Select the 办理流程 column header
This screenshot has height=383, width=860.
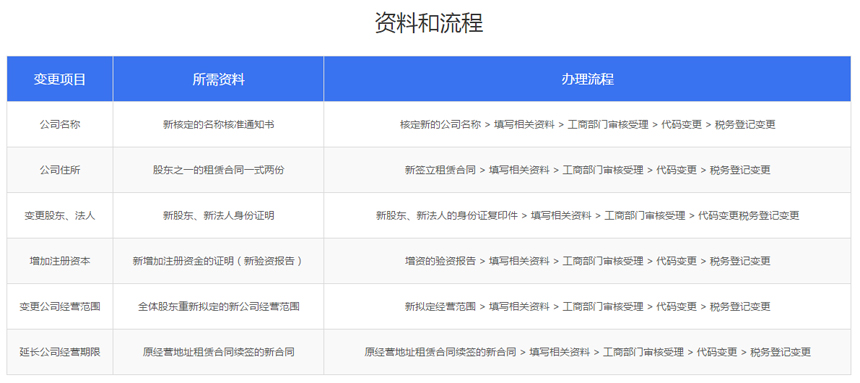[587, 79]
